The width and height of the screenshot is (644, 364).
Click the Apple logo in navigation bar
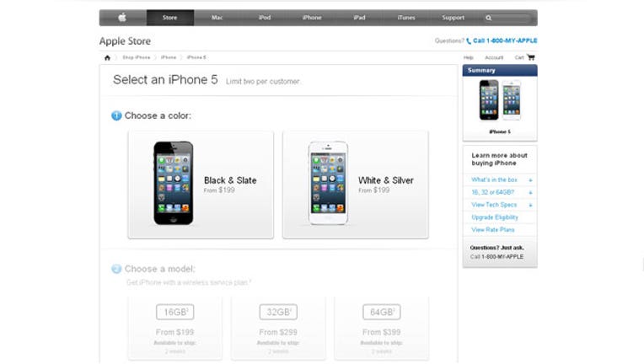tap(122, 17)
